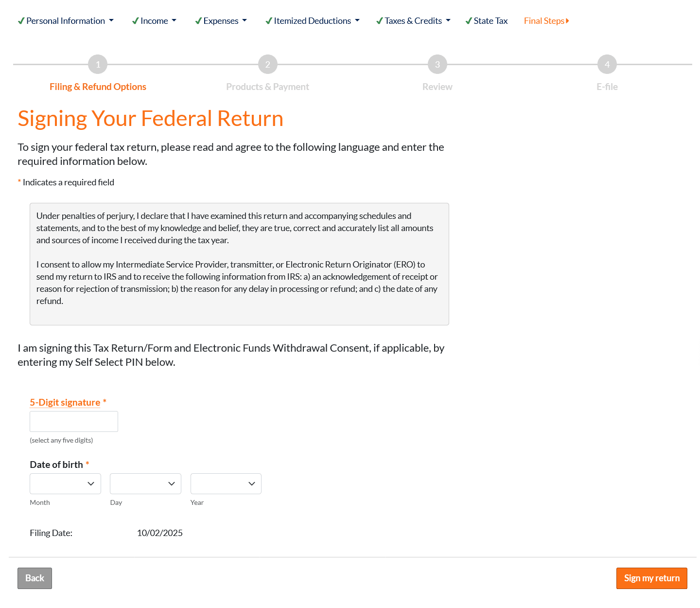This screenshot has height=608, width=700.
Task: Click the step 2 circle icon
Action: (267, 64)
